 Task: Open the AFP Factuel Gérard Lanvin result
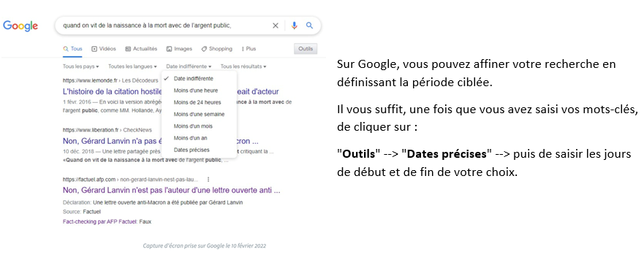coord(171,191)
